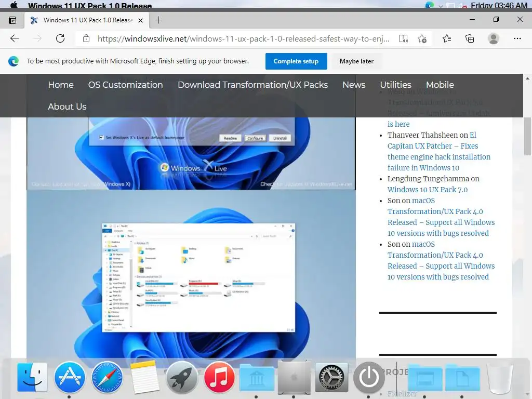Add this page to favorites star icon
The height and width of the screenshot is (399, 532).
click(422, 38)
